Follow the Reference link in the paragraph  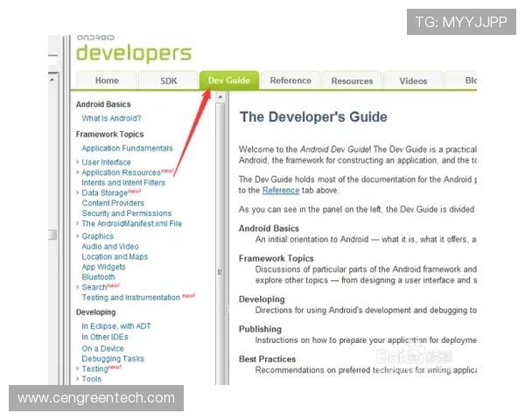click(x=281, y=190)
